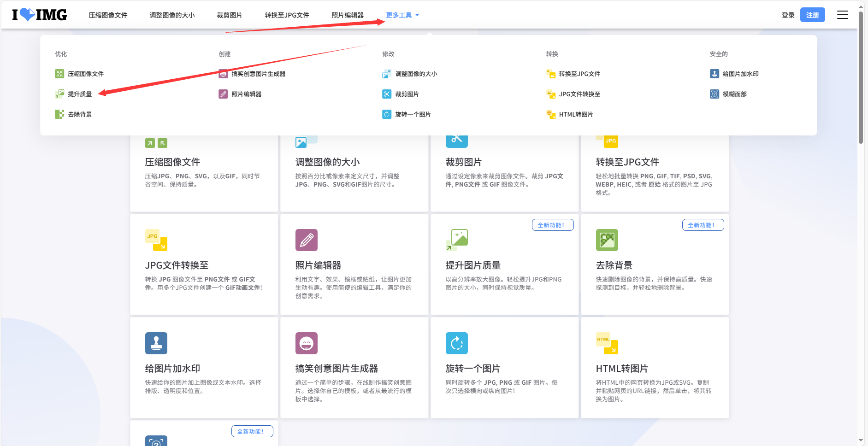The width and height of the screenshot is (868, 446).
Task: Collapse the 更多工具 dropdown menu
Action: [x=402, y=15]
